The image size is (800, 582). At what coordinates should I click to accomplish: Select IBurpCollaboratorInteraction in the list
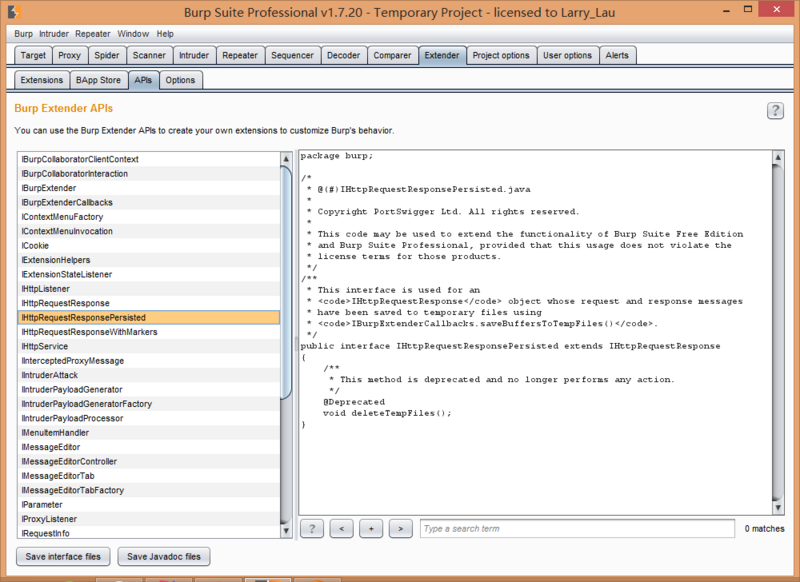(x=148, y=173)
